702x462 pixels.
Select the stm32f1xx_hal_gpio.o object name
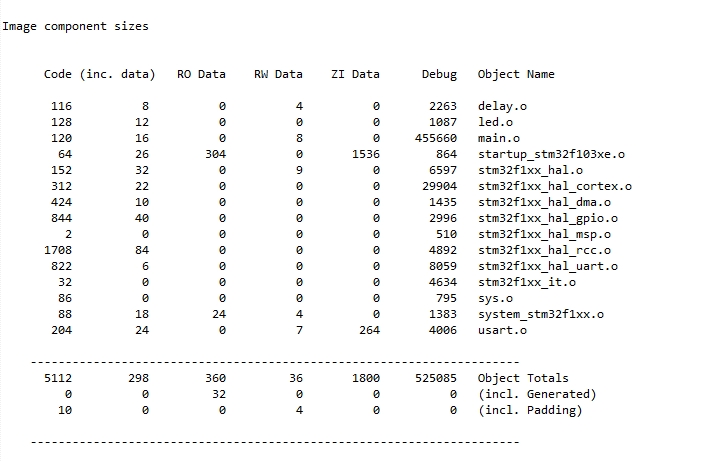click(548, 218)
